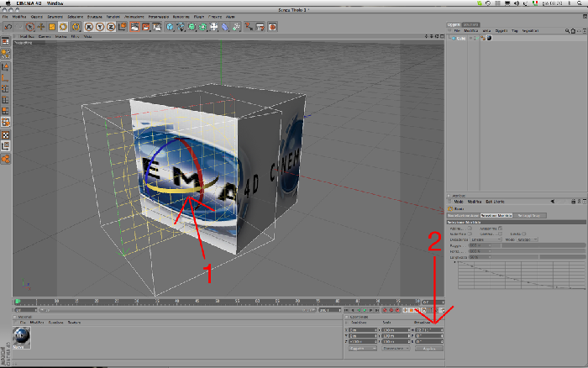
Task: Click the material tag next to Cubo
Action: pos(489,38)
